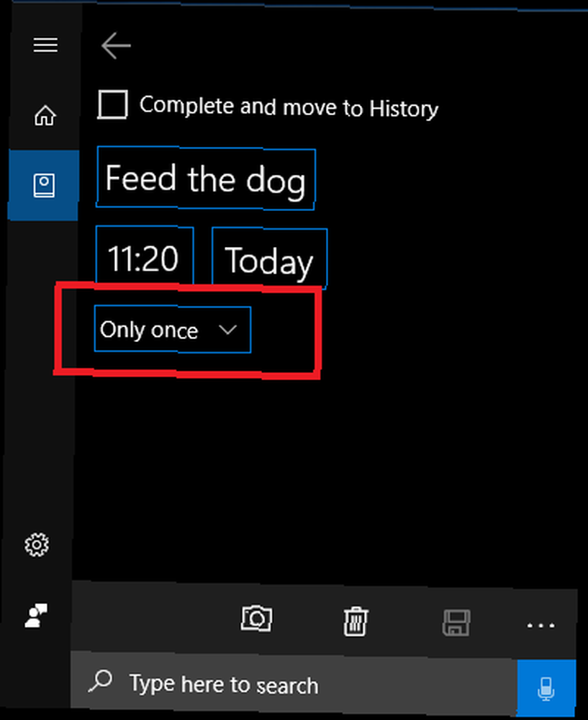Screen dimensions: 588x720
Task: Delete reminder with the trash icon
Action: pos(356,621)
